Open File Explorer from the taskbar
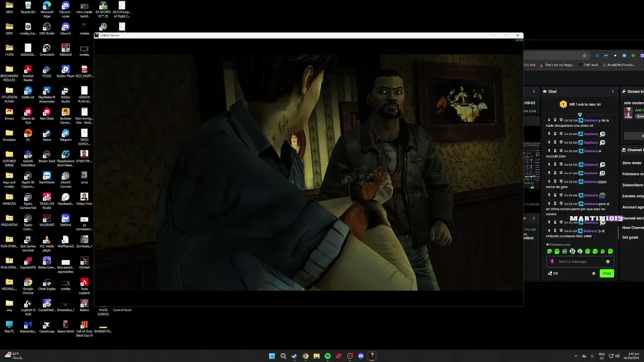This screenshot has width=644, height=362. (x=316, y=356)
